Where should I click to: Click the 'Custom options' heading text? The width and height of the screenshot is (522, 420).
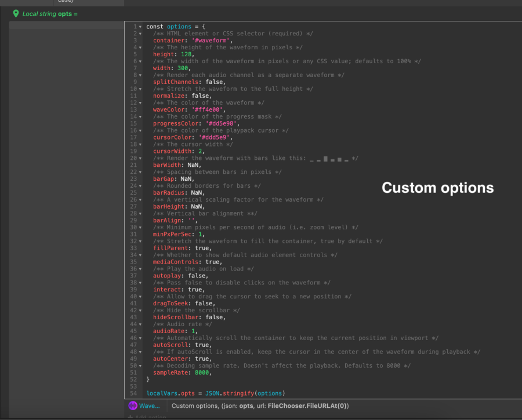click(x=437, y=188)
